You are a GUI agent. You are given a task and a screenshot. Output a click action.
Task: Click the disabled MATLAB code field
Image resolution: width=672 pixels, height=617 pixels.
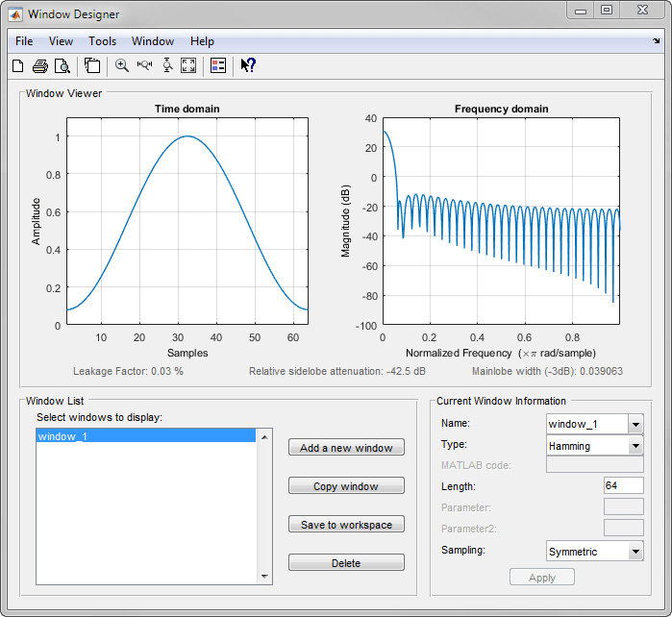coord(595,464)
